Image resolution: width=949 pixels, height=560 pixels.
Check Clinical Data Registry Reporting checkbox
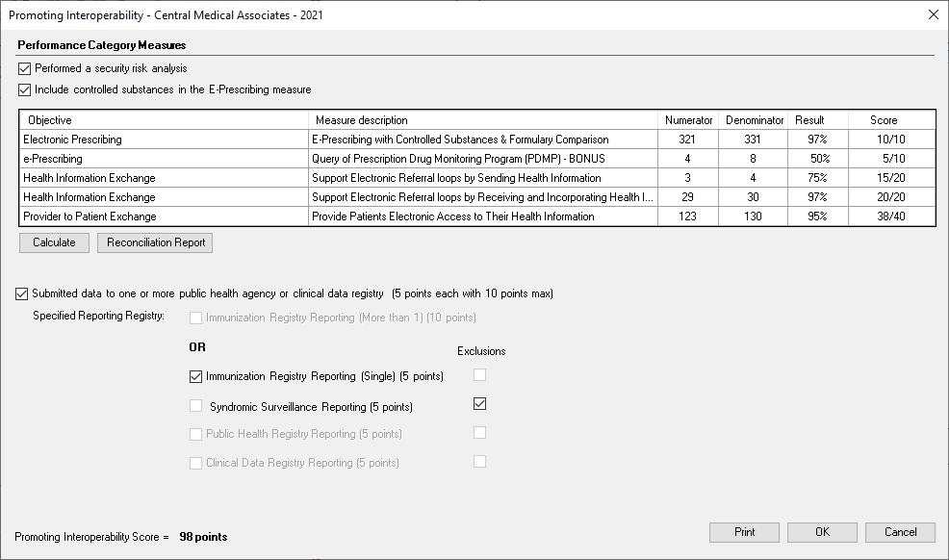[195, 463]
